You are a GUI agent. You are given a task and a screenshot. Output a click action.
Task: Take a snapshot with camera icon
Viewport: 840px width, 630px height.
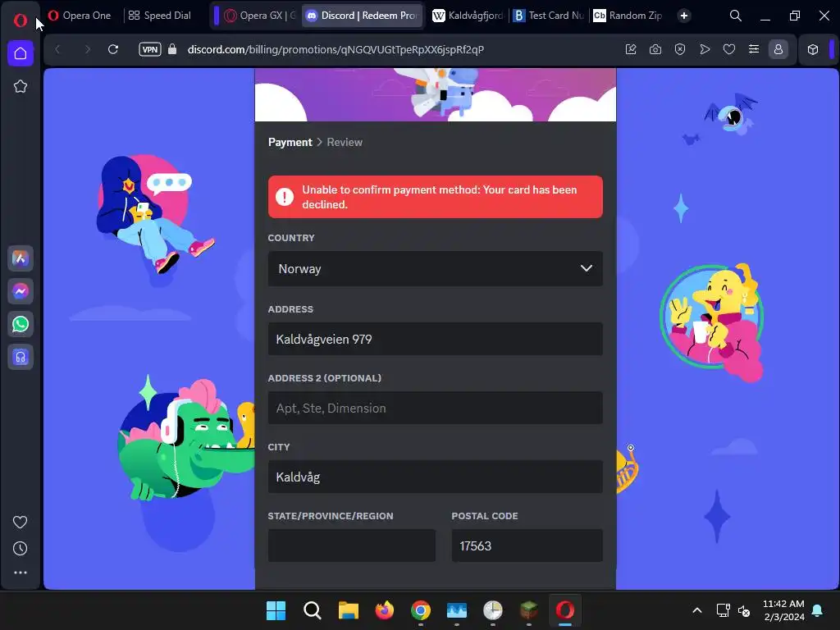pos(655,49)
